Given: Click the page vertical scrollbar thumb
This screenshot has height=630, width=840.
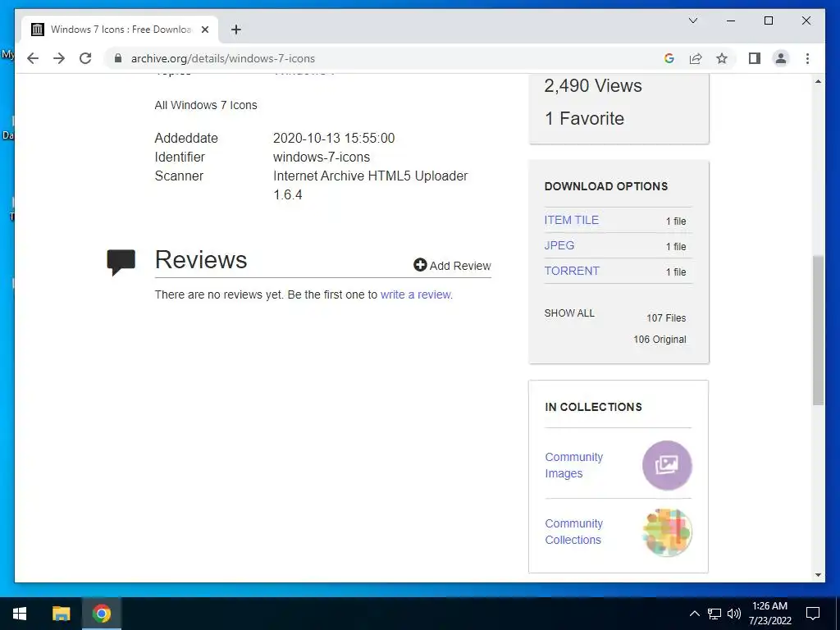Looking at the screenshot, I should click(x=818, y=330).
